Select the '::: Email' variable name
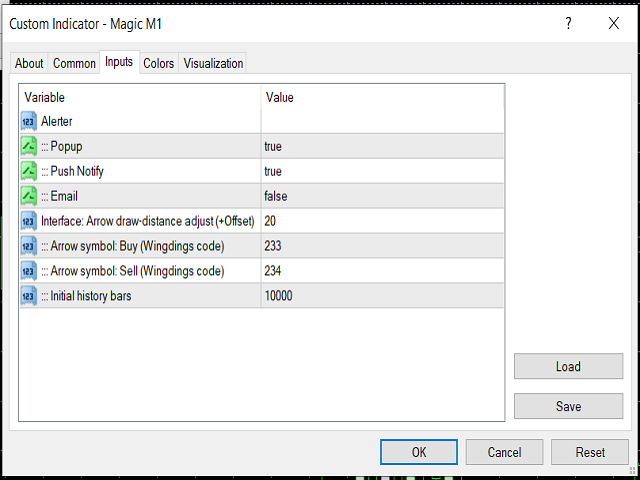The height and width of the screenshot is (480, 640). click(x=59, y=196)
